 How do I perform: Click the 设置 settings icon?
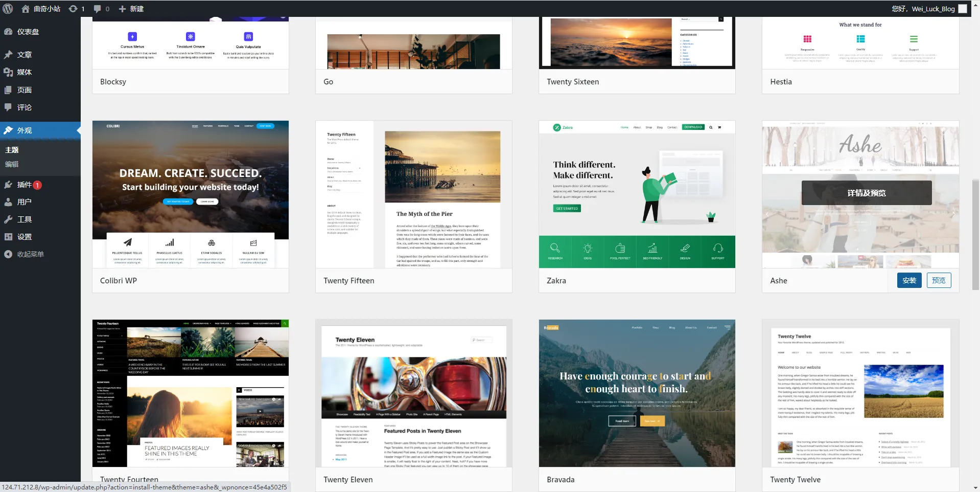coord(8,237)
